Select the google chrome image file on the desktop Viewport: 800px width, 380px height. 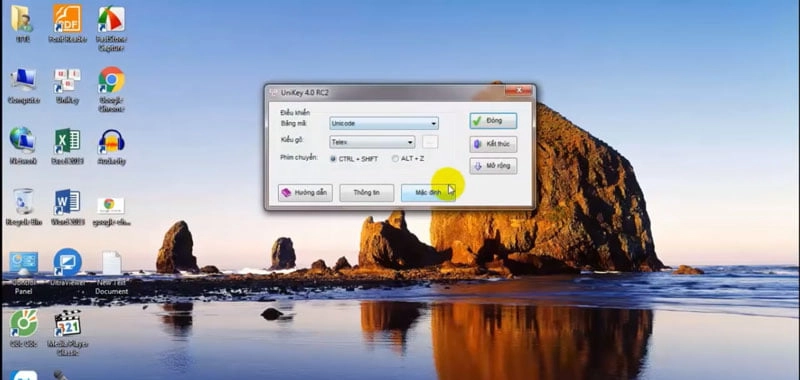(x=111, y=211)
